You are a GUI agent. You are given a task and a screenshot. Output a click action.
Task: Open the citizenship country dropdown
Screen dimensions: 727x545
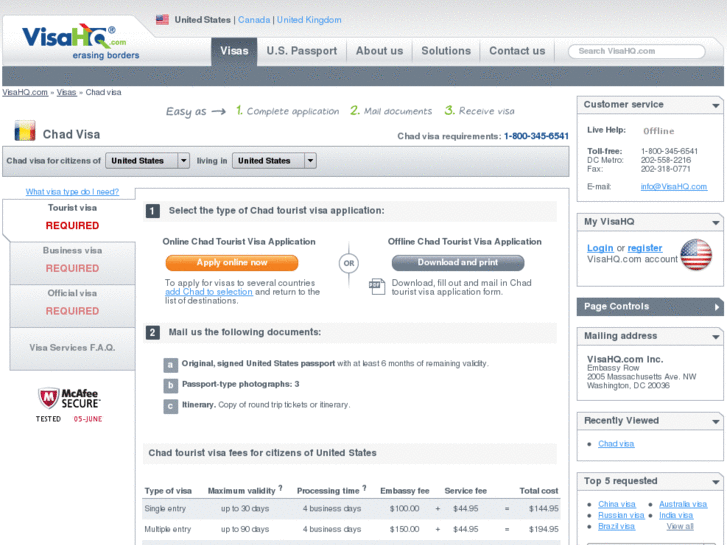(147, 160)
